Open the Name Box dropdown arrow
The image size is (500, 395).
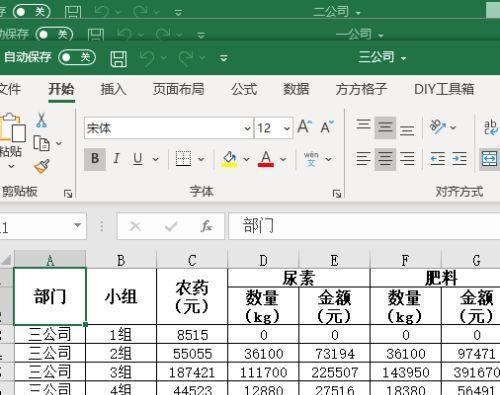(77, 226)
